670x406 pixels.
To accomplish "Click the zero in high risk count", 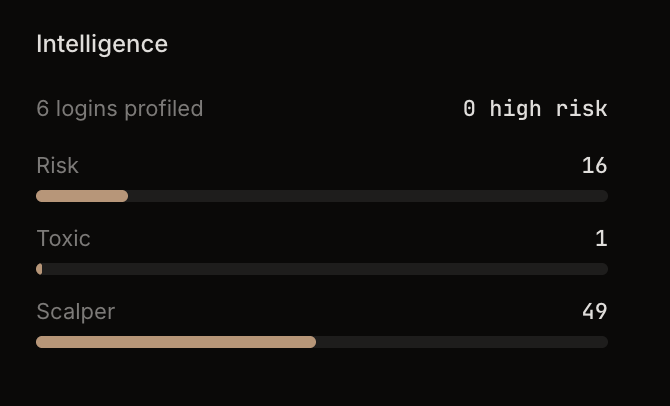I will point(469,109).
